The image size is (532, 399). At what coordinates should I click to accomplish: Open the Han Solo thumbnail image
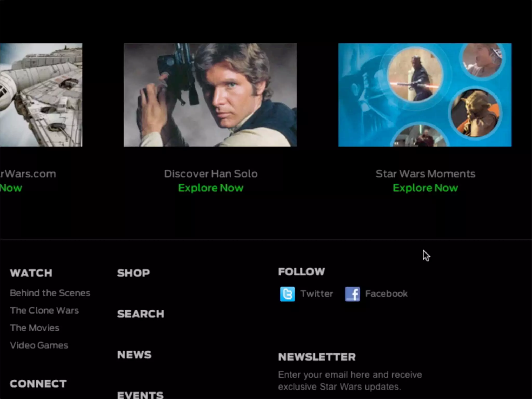pos(210,95)
